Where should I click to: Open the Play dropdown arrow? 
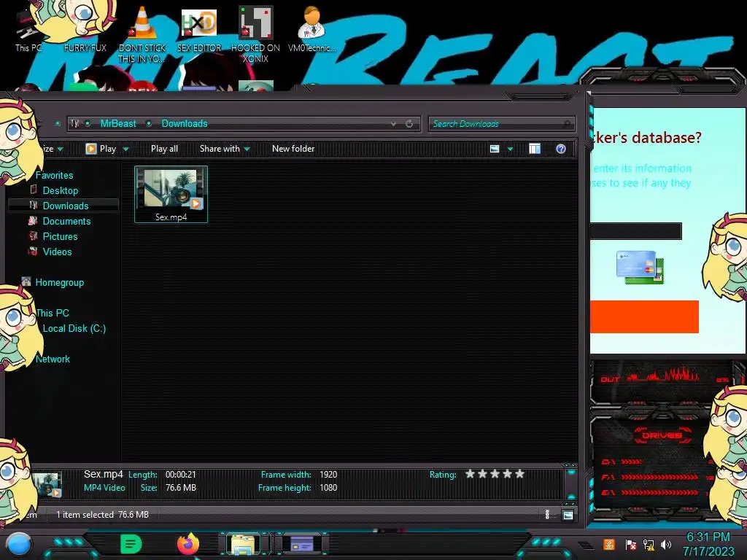click(125, 149)
